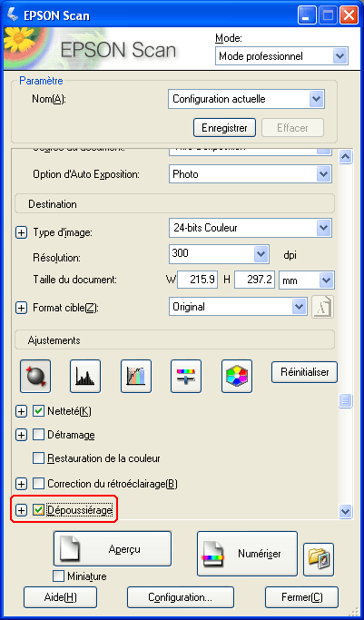The image size is (364, 620).
Task: Open the Histogram adjustment tool
Action: click(85, 376)
